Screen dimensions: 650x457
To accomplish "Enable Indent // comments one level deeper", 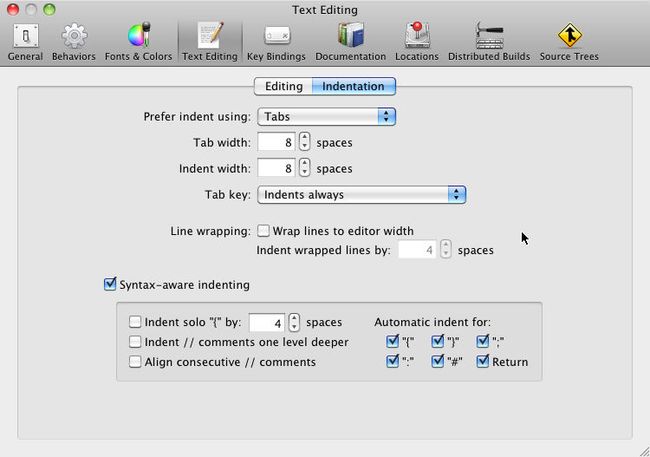I will [135, 342].
